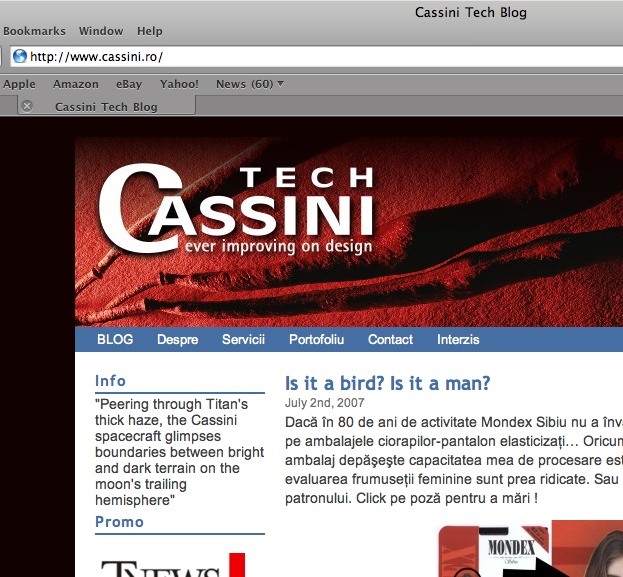Go to the BLOG navigation item

click(x=115, y=340)
